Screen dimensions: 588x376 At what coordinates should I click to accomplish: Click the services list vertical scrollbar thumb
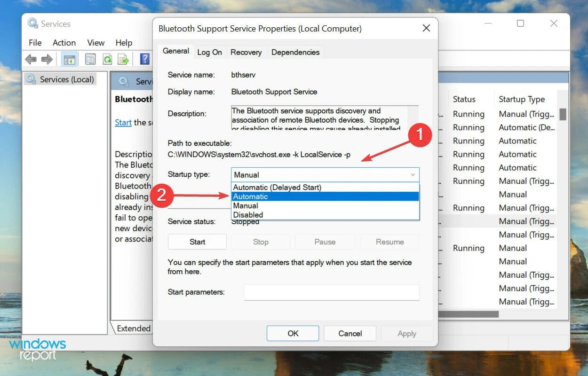(563, 114)
